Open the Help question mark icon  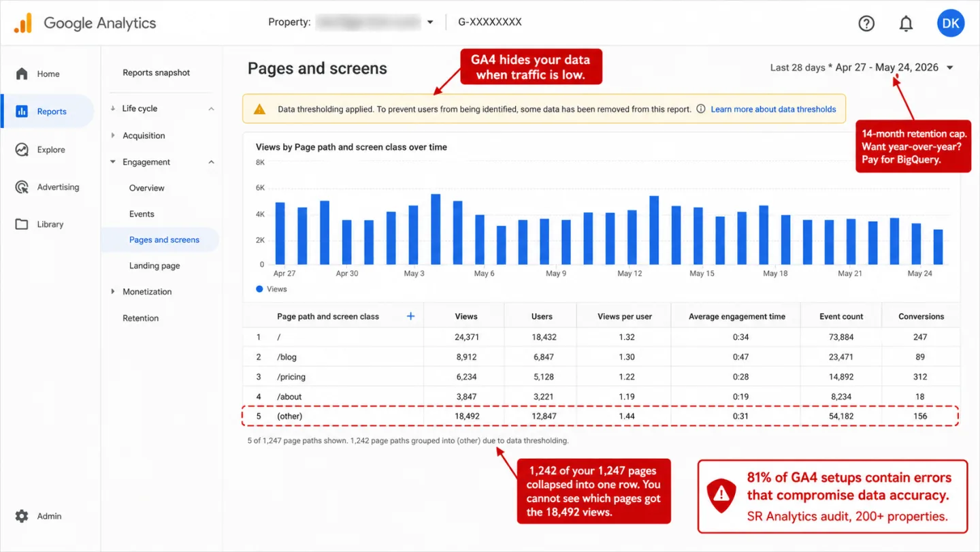(x=866, y=23)
